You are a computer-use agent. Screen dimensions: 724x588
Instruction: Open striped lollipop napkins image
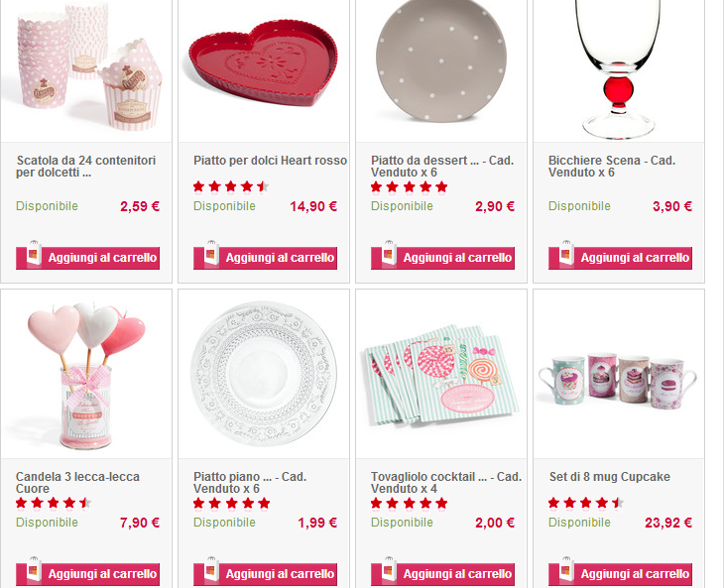pos(441,375)
